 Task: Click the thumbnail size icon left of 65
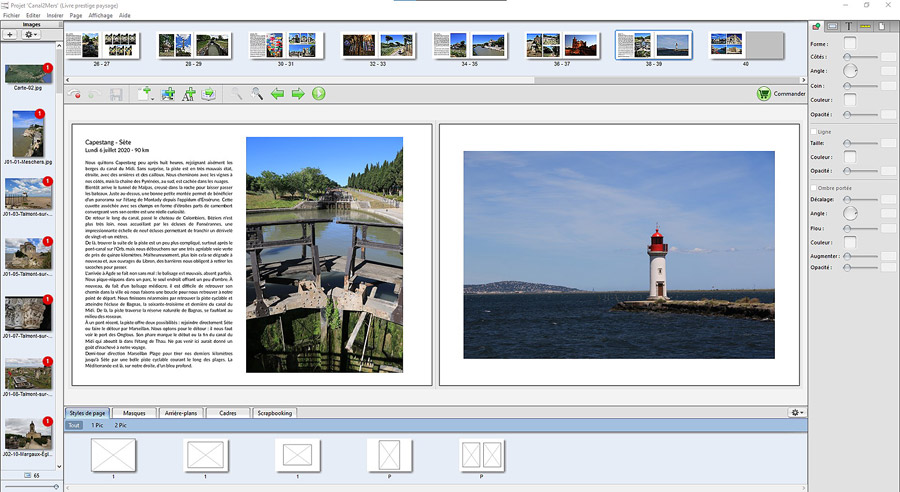pyautogui.click(x=27, y=475)
